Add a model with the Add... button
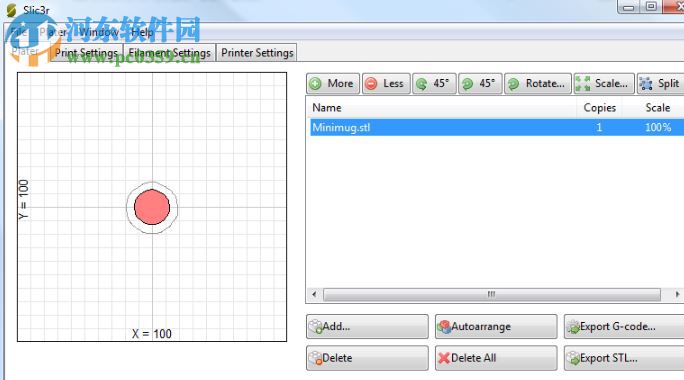 point(367,326)
